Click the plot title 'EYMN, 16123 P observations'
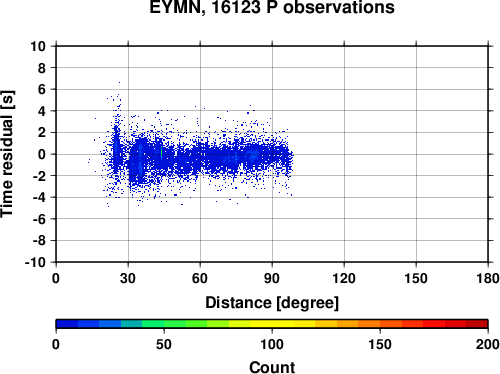This screenshot has height=374, width=500. [272, 7]
